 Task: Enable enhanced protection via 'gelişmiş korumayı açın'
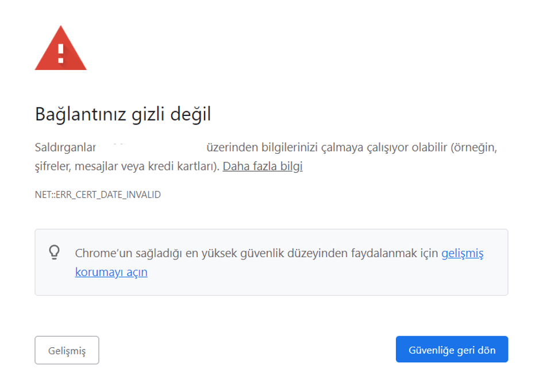point(463,253)
